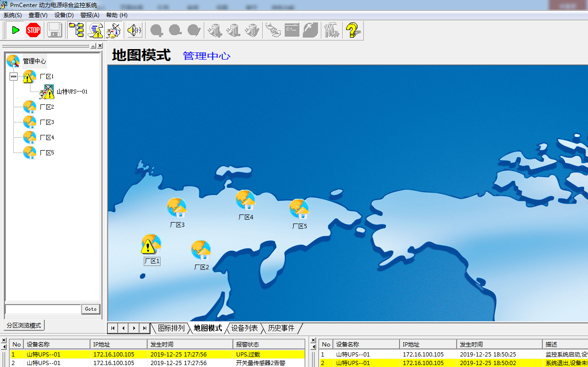Image resolution: width=588 pixels, height=367 pixels.
Task: Click the search input field beside Goto
Action: (43, 309)
